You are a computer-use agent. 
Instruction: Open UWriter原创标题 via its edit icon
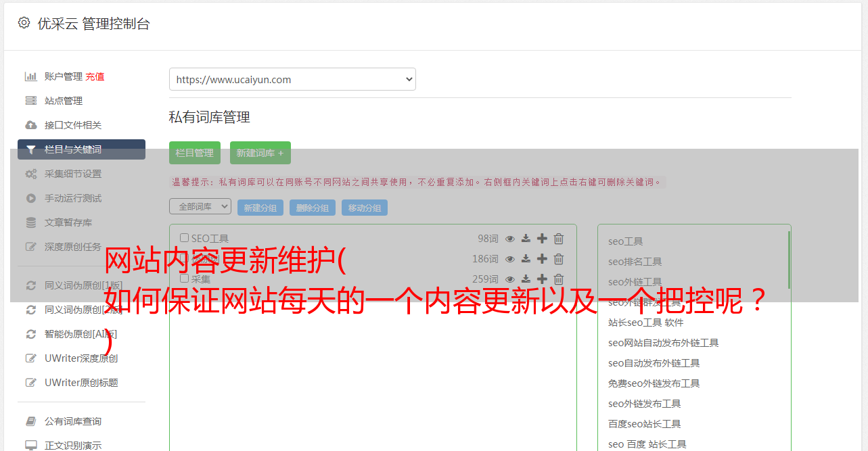[x=31, y=383]
